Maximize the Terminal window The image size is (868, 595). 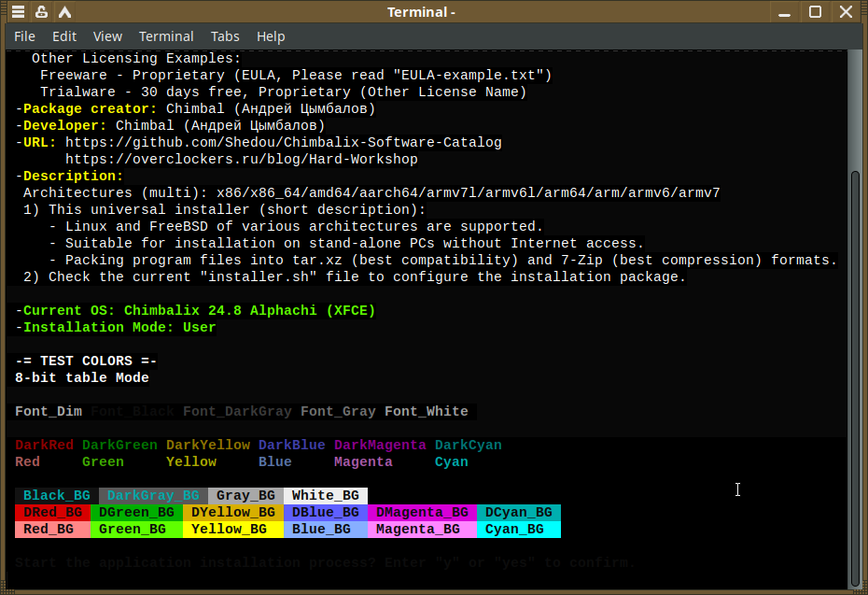click(815, 11)
